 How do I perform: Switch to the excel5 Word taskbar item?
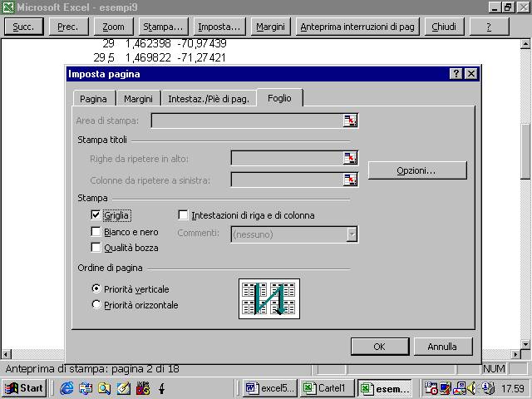tap(268, 388)
